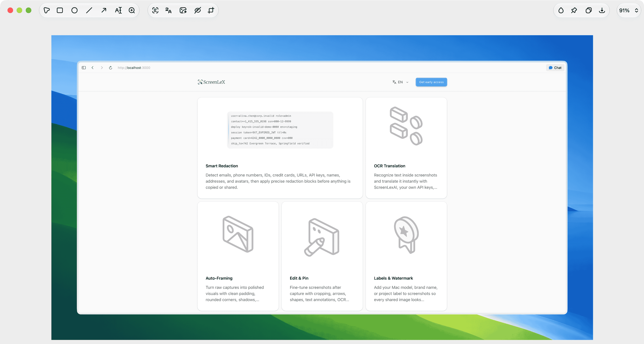
Task: Toggle the redaction hide tool
Action: (197, 10)
